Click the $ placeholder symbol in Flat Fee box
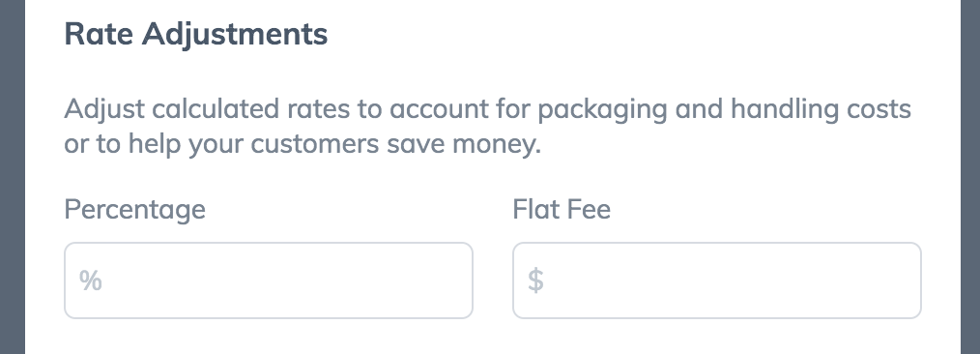 coord(535,280)
